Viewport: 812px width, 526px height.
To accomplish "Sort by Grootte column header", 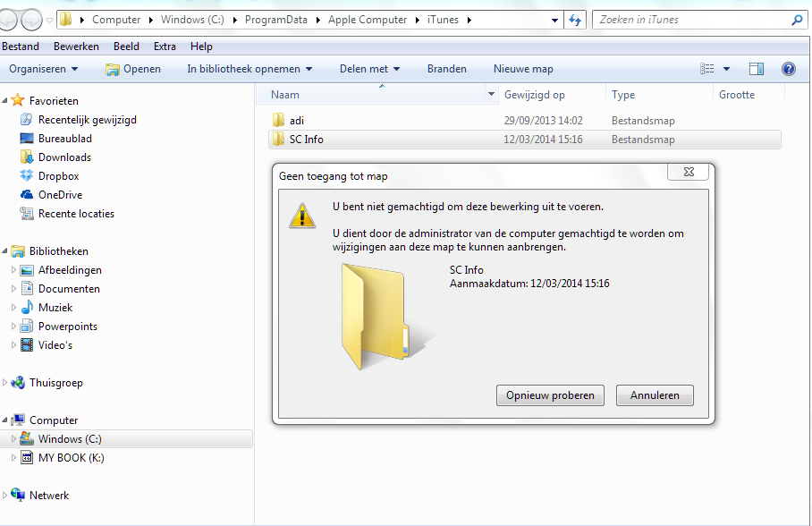I will tap(749, 95).
